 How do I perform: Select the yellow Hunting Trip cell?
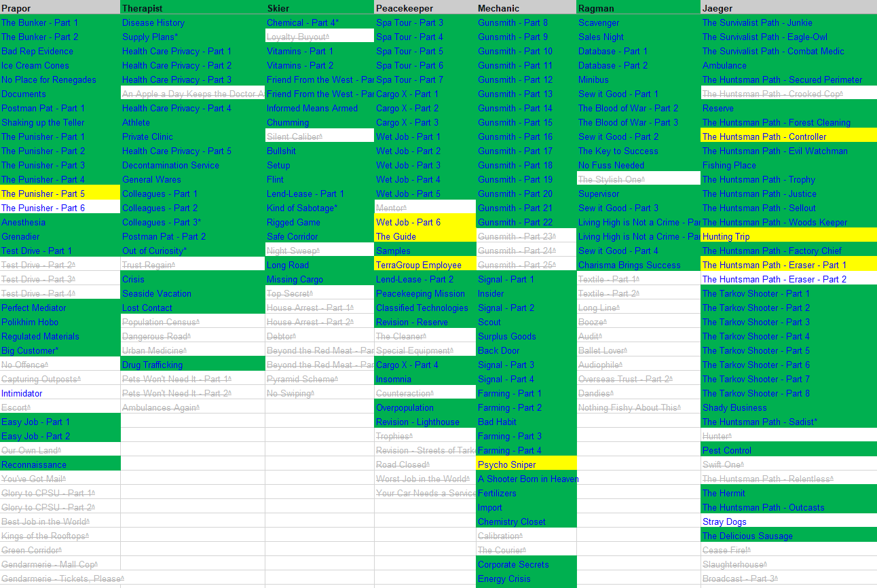[789, 236]
